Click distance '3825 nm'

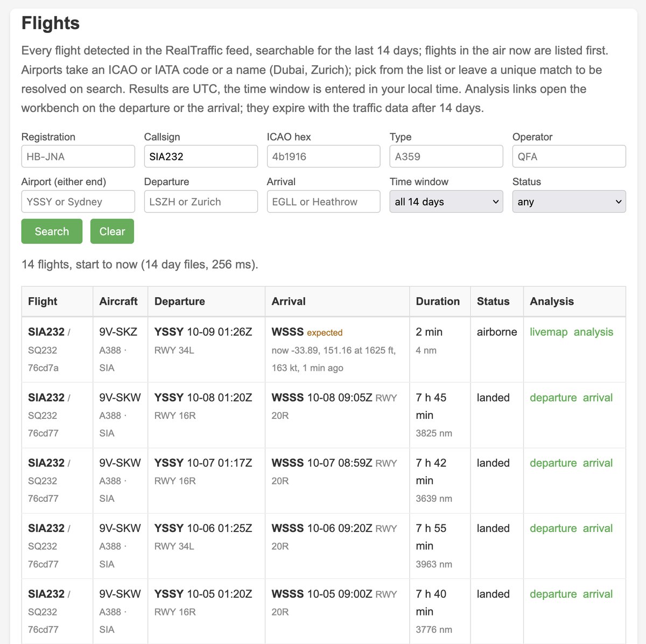click(x=434, y=433)
